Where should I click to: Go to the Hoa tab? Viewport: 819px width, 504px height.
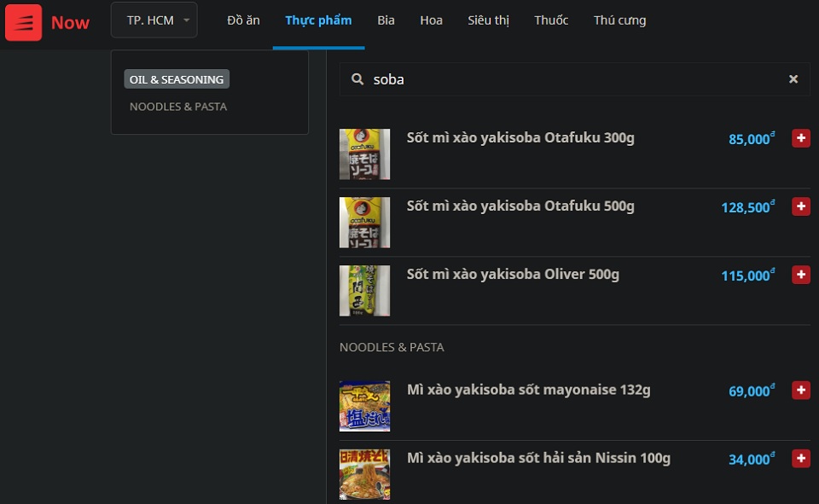click(x=432, y=20)
